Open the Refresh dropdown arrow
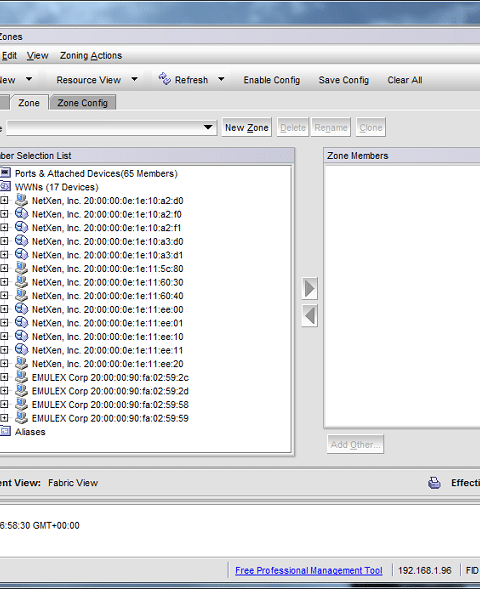The height and width of the screenshot is (589, 480). tap(221, 79)
